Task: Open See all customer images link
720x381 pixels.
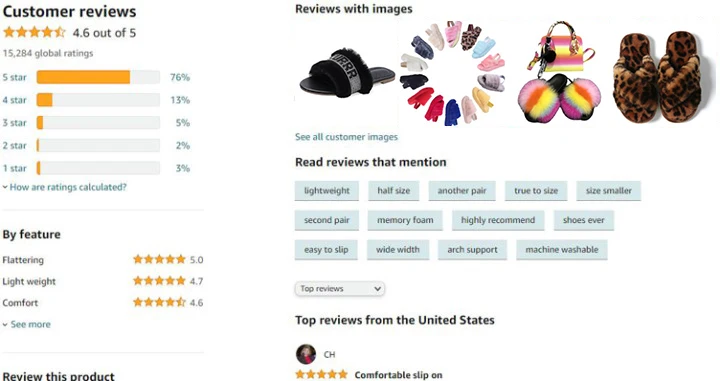Action: point(346,137)
